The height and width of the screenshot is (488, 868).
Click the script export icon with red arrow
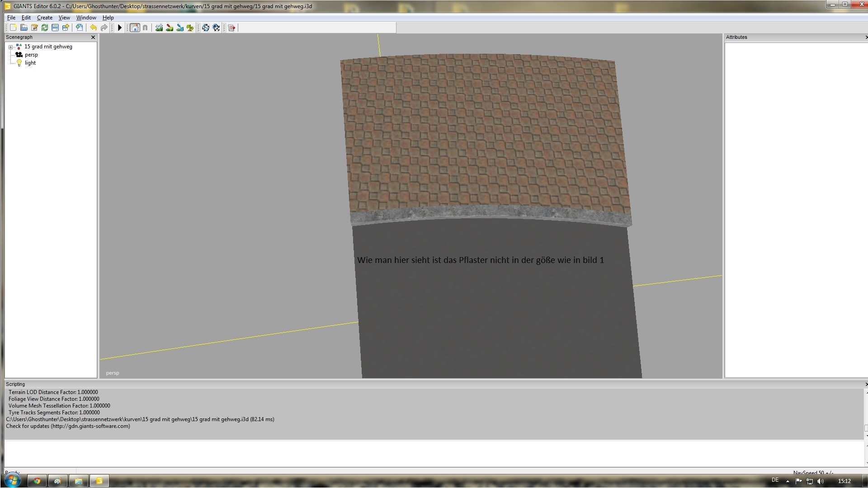[232, 28]
